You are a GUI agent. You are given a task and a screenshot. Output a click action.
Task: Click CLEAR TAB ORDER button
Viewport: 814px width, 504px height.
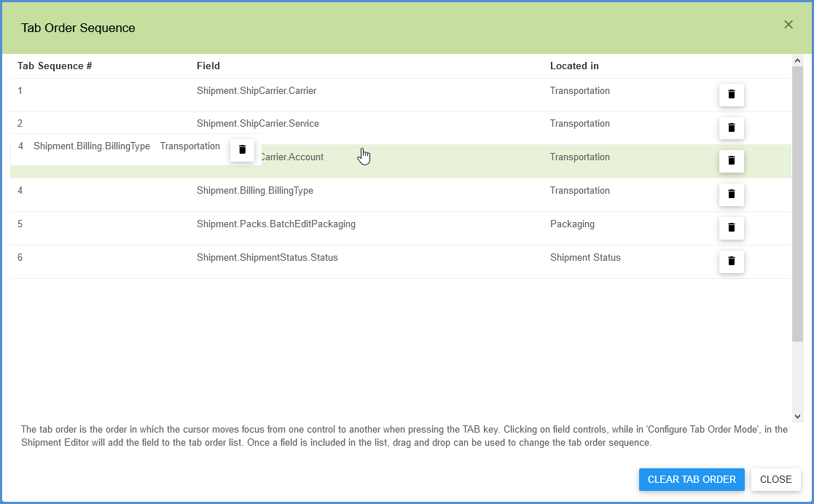(x=691, y=479)
